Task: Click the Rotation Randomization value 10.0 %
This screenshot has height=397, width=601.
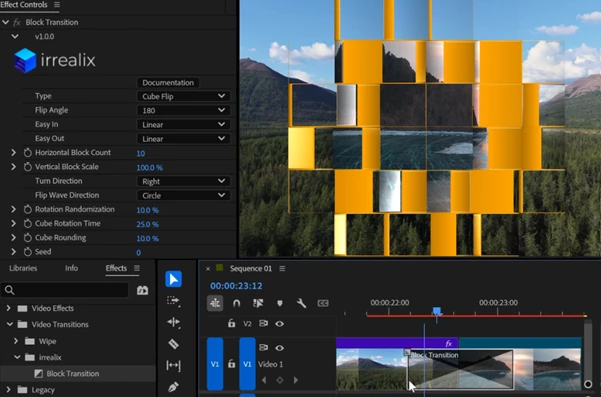Action: (148, 210)
